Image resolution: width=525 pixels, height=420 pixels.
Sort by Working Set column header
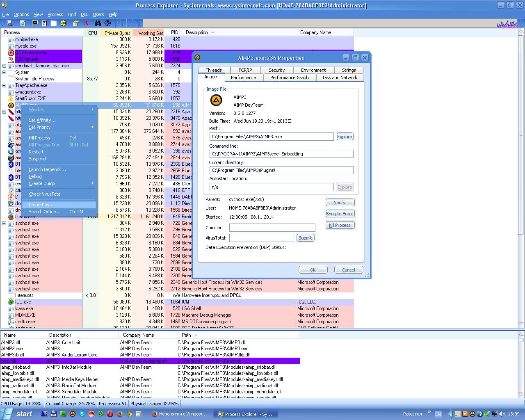coord(148,32)
